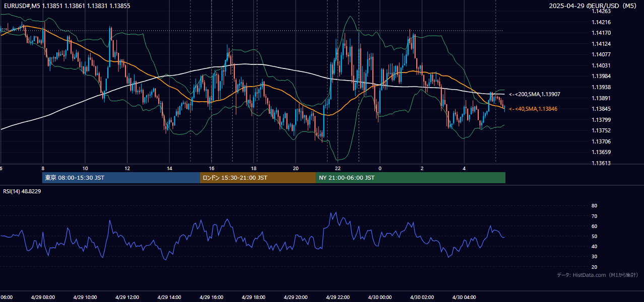Click price axis value 1.13891
Image resolution: width=644 pixels, height=302 pixels.
coord(601,98)
